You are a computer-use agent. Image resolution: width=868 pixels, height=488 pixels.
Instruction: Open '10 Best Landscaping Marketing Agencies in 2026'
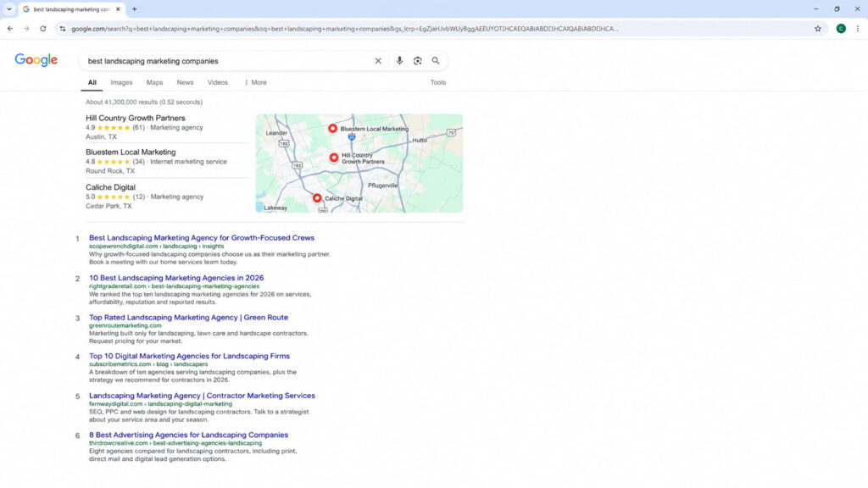(176, 278)
